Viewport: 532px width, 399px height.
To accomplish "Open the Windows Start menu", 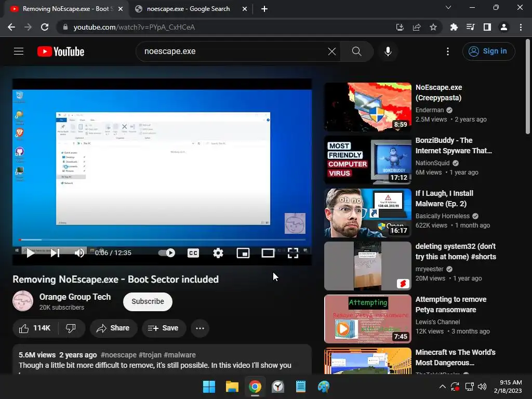I will 209,387.
